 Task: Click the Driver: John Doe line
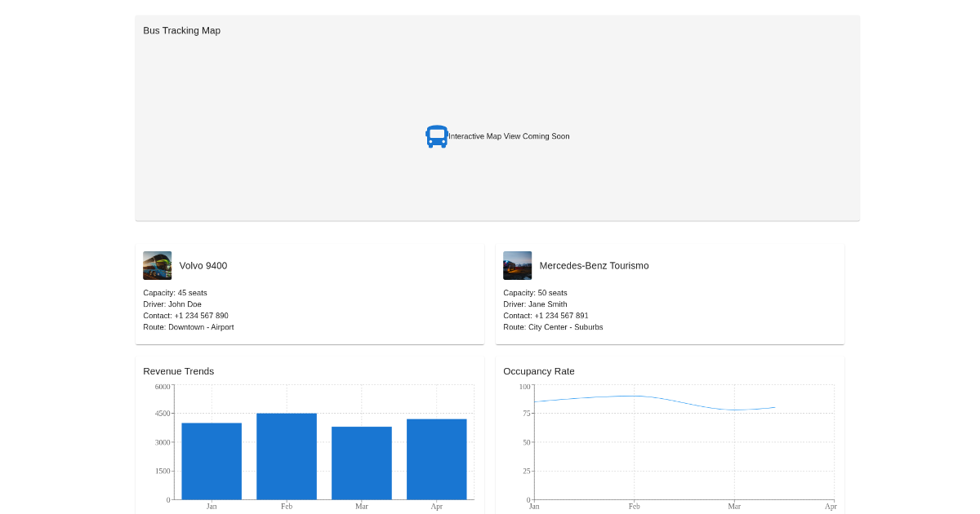172,304
